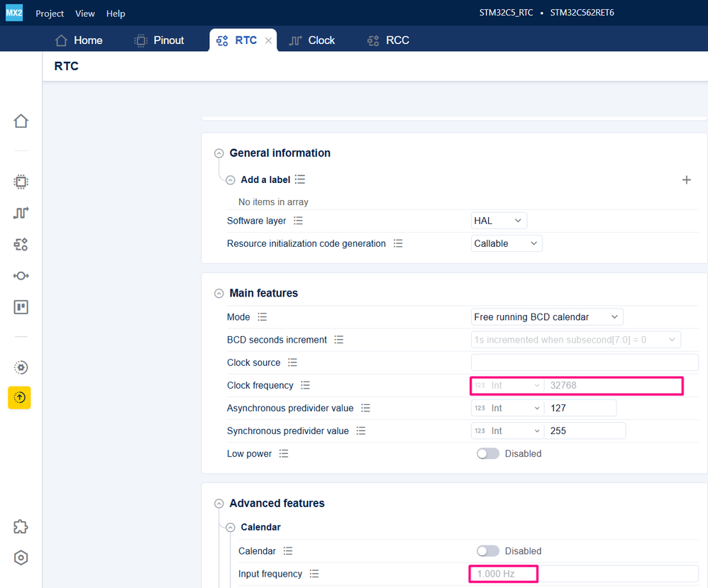This screenshot has width=708, height=588.
Task: Click the STM32C562RET6 device name
Action: tap(582, 13)
